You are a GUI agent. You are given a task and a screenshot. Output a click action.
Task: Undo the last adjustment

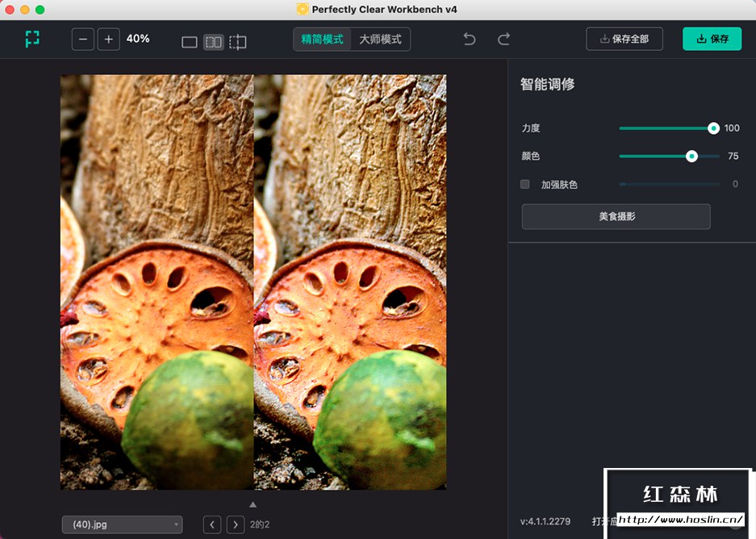coord(469,39)
